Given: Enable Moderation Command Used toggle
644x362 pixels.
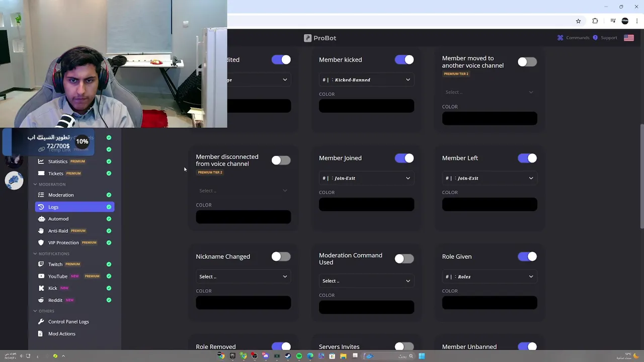Looking at the screenshot, I should pyautogui.click(x=404, y=258).
